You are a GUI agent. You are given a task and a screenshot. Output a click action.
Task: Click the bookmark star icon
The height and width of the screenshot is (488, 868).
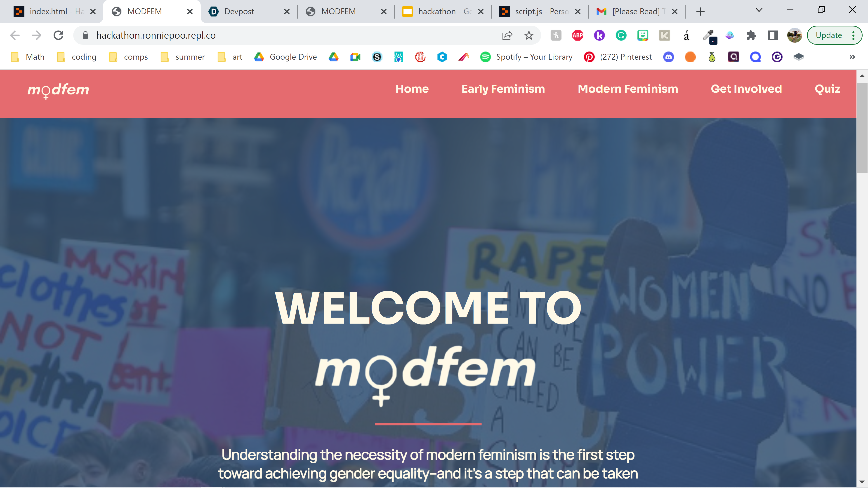coord(529,35)
